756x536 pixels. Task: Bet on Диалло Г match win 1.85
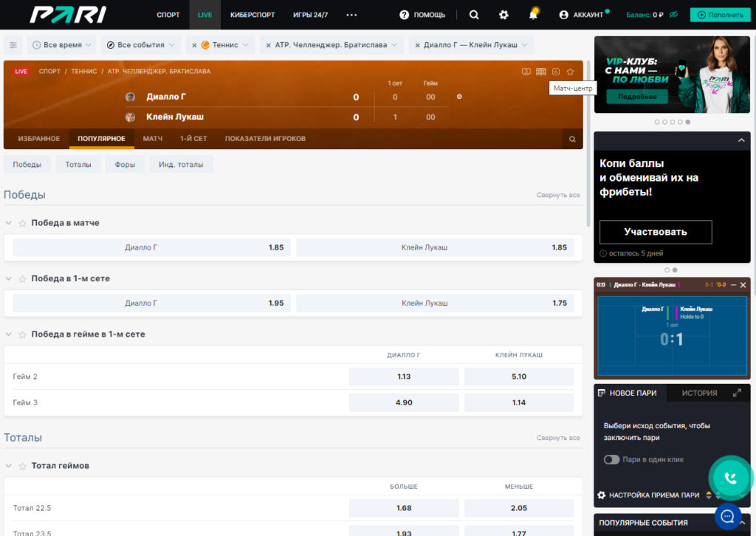152,248
